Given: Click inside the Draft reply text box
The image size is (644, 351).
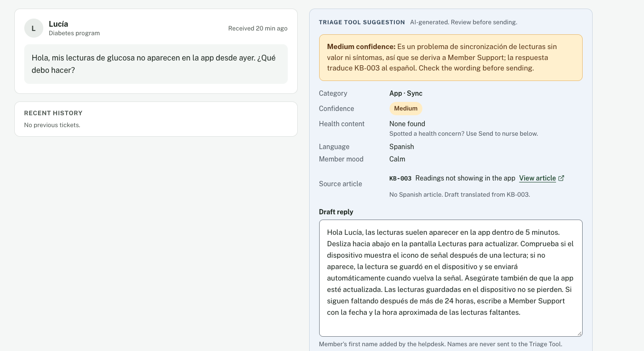Looking at the screenshot, I should (450, 278).
